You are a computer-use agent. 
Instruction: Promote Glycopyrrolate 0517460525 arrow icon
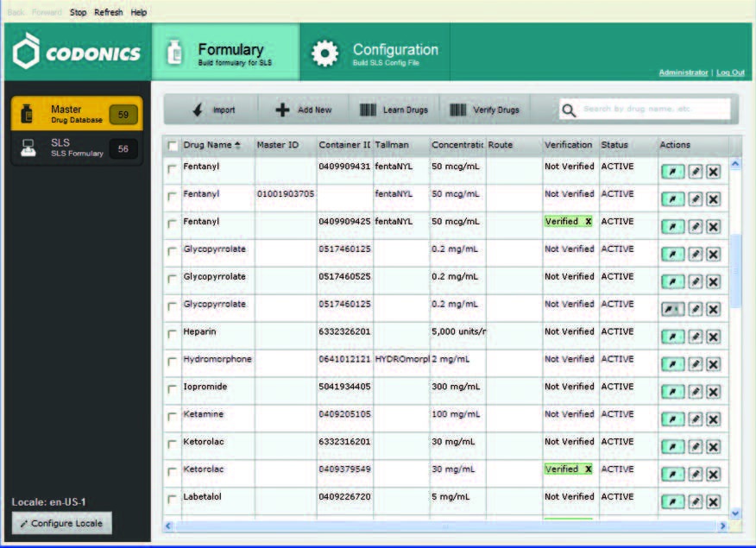click(672, 281)
